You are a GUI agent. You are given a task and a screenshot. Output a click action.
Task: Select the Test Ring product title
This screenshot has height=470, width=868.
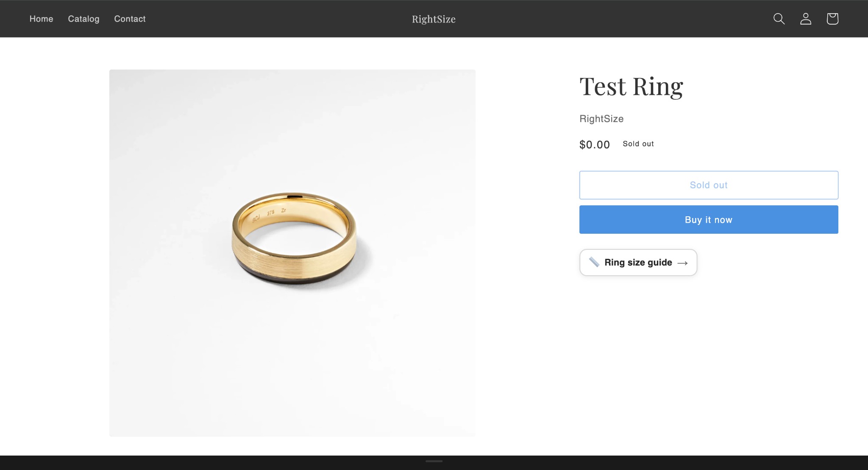(632, 86)
